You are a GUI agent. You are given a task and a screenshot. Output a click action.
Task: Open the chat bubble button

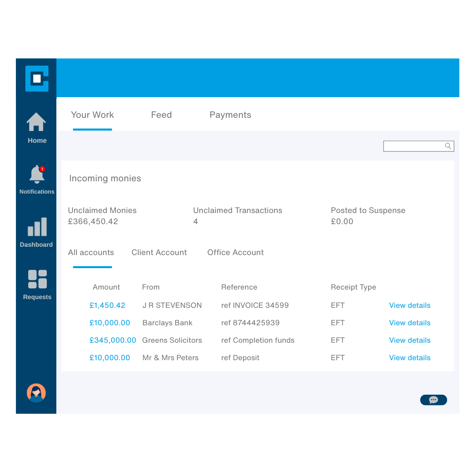tap(433, 400)
